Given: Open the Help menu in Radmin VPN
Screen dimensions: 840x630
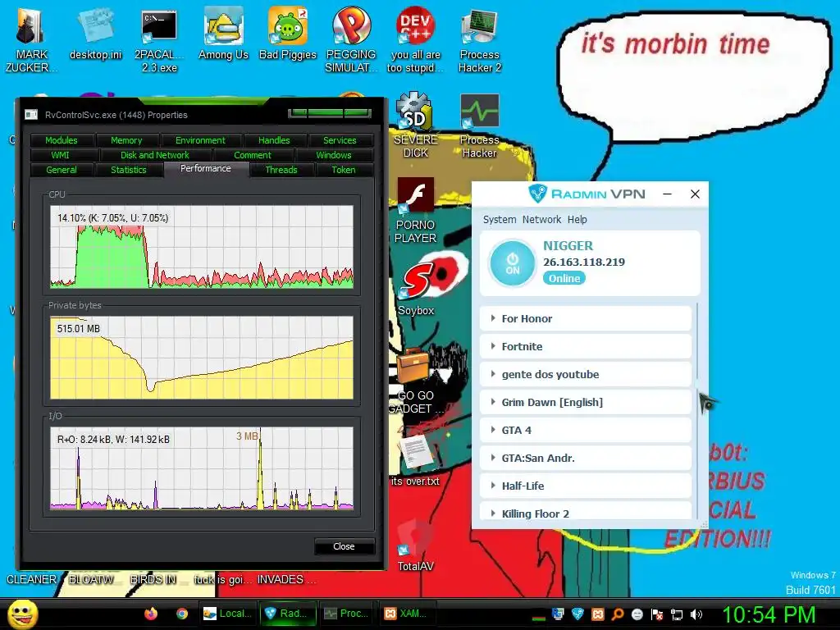Looking at the screenshot, I should pos(577,220).
